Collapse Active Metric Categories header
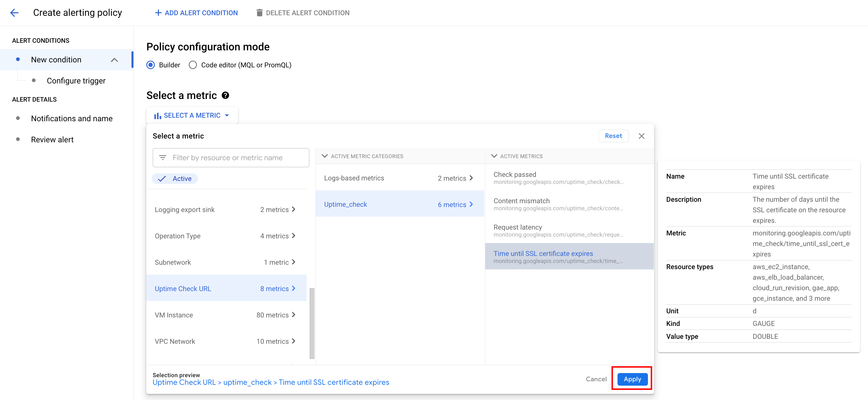868x400 pixels. click(325, 156)
